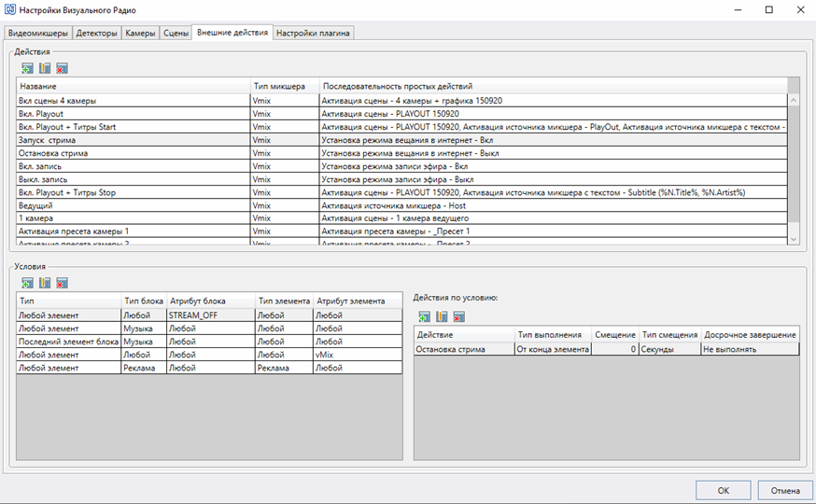
Task: Click the actions list scrollbar thumb
Action: (x=794, y=163)
